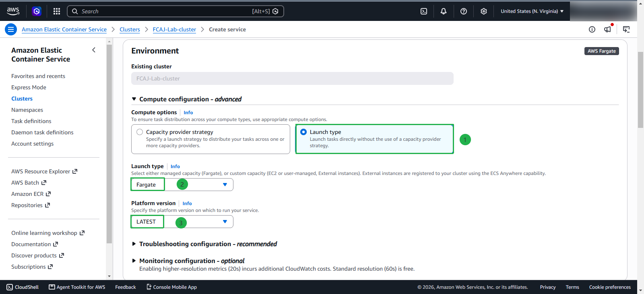644x294 pixels.
Task: Open Agent Toolkit for AWS in footer
Action: 77,287
